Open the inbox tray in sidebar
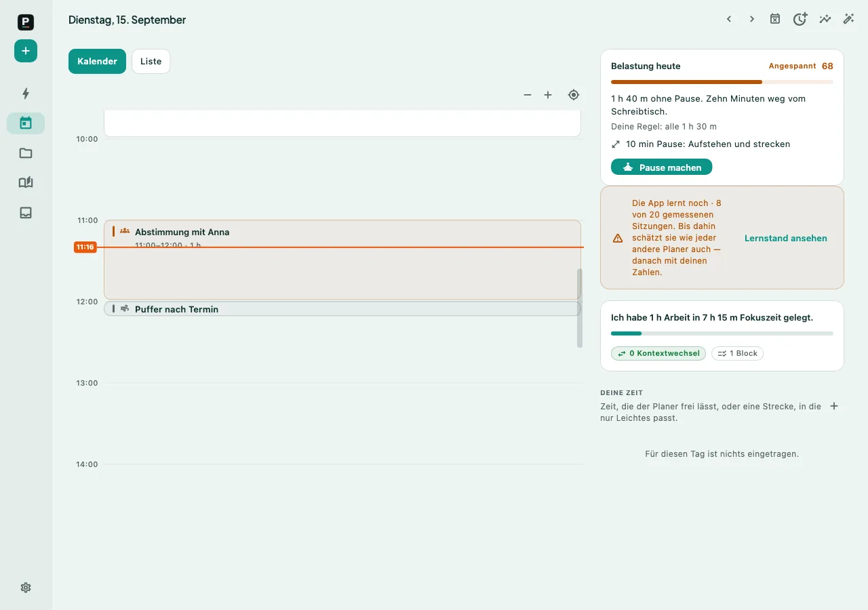The image size is (868, 610). pyautogui.click(x=26, y=213)
